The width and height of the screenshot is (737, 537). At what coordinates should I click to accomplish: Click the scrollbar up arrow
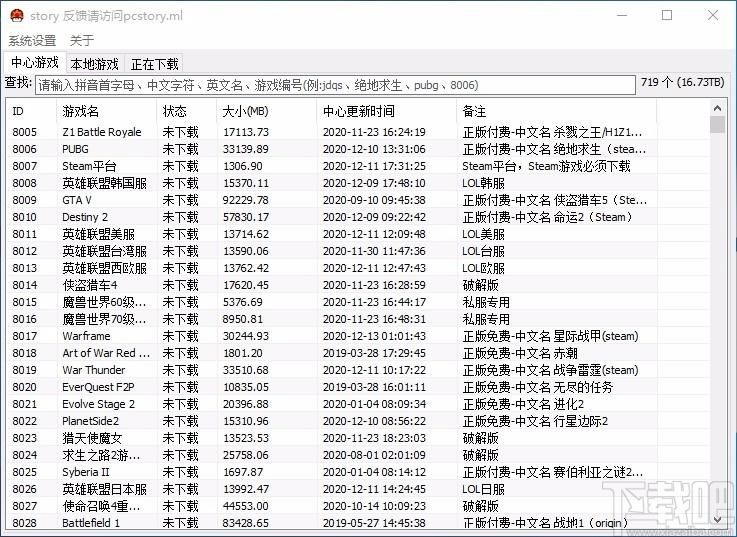pyautogui.click(x=717, y=109)
